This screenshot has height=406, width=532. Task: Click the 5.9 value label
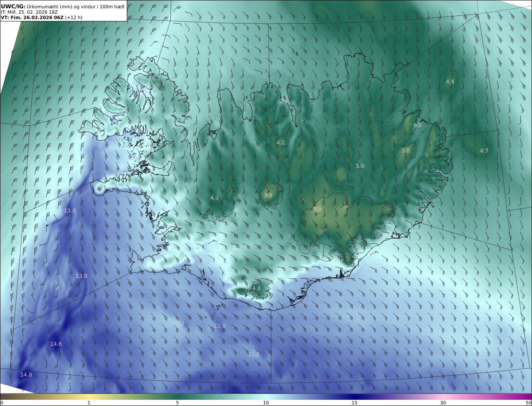coord(360,166)
